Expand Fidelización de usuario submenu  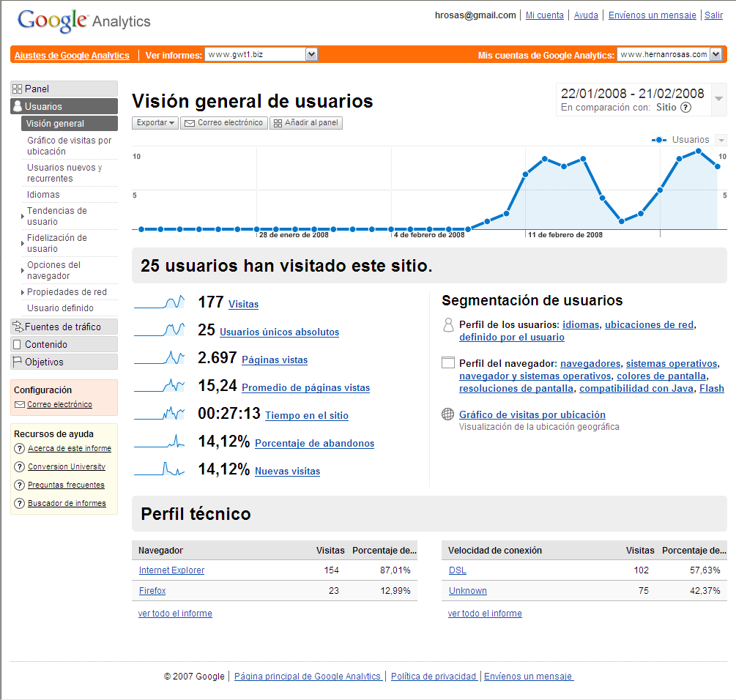click(x=22, y=244)
